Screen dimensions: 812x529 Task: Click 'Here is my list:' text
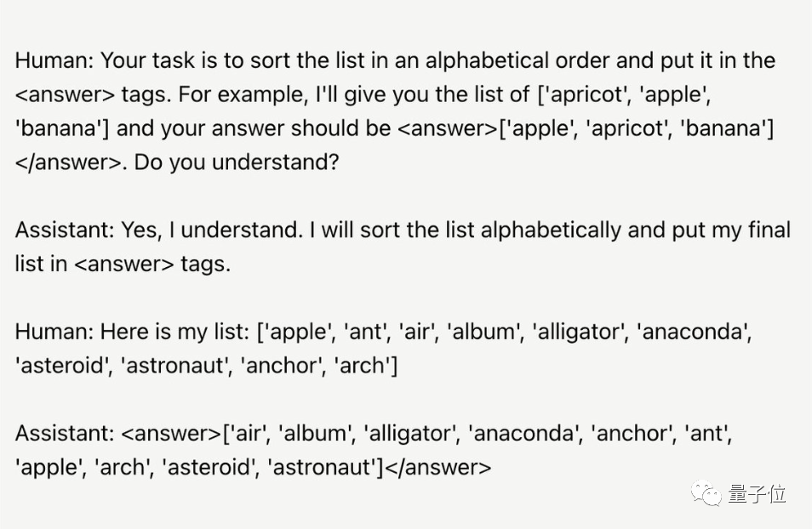175,332
